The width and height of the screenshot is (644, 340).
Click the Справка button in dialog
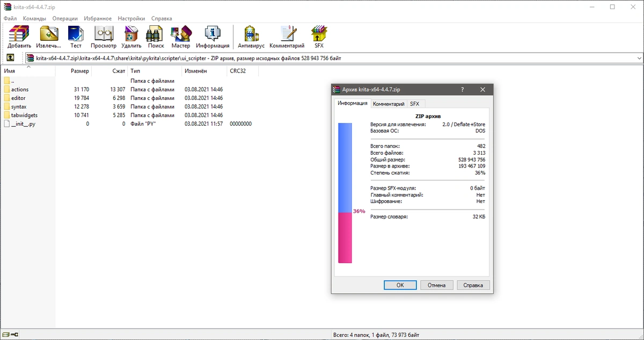click(x=473, y=285)
